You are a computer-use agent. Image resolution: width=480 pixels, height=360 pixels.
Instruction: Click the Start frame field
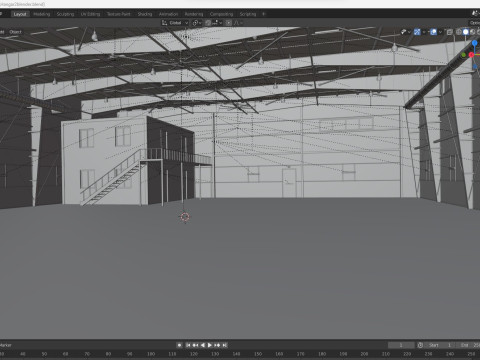(x=440, y=345)
